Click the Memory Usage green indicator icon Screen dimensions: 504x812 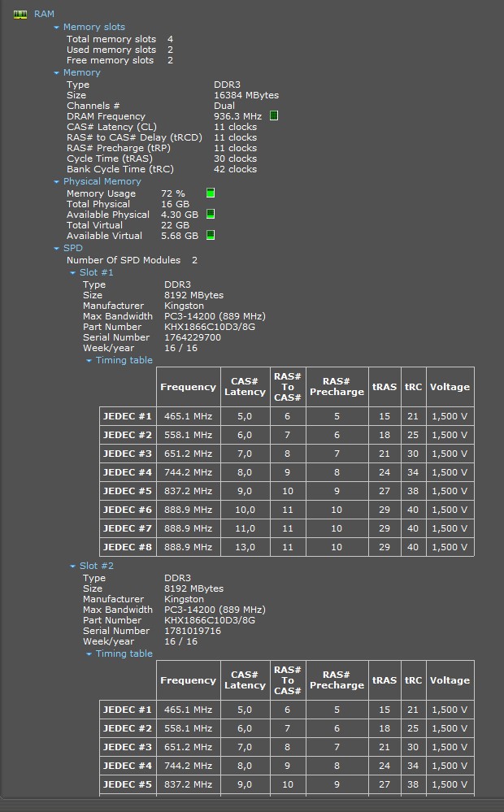[211, 193]
